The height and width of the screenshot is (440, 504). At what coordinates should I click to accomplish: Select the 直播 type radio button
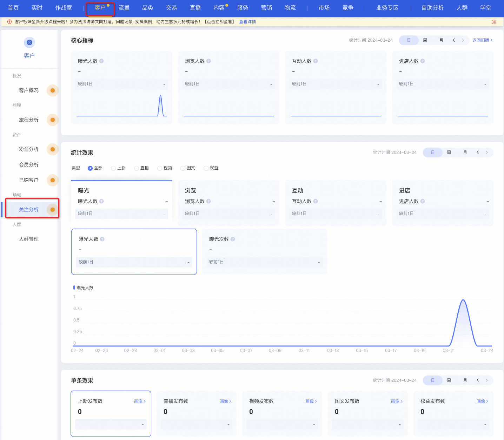click(x=137, y=168)
